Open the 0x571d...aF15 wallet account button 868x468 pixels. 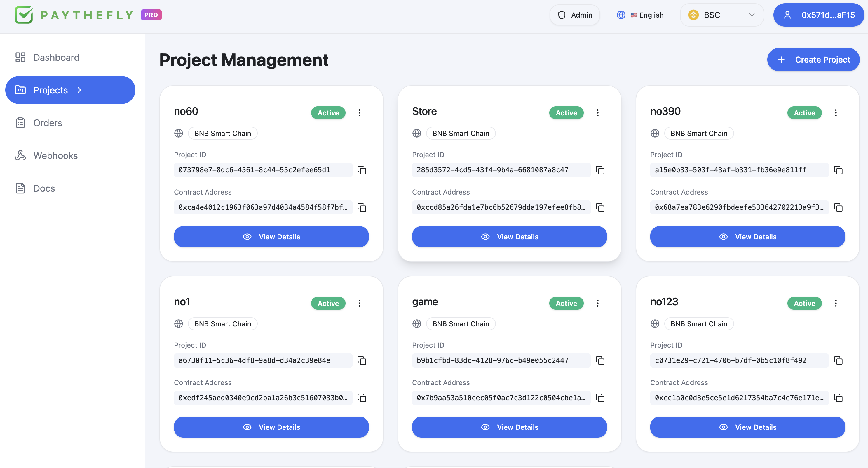(x=819, y=15)
